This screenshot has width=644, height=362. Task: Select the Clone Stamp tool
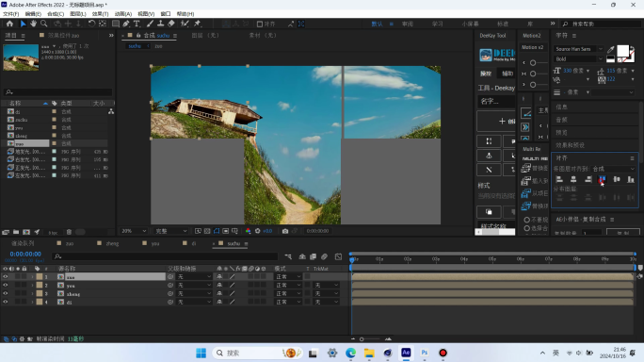pyautogui.click(x=161, y=24)
